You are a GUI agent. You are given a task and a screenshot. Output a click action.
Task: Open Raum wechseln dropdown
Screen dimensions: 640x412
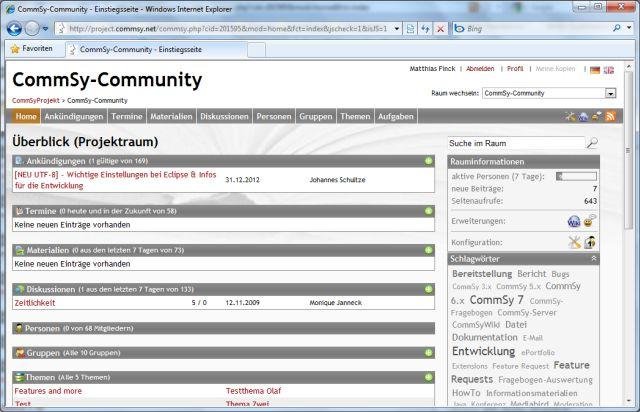click(x=610, y=94)
